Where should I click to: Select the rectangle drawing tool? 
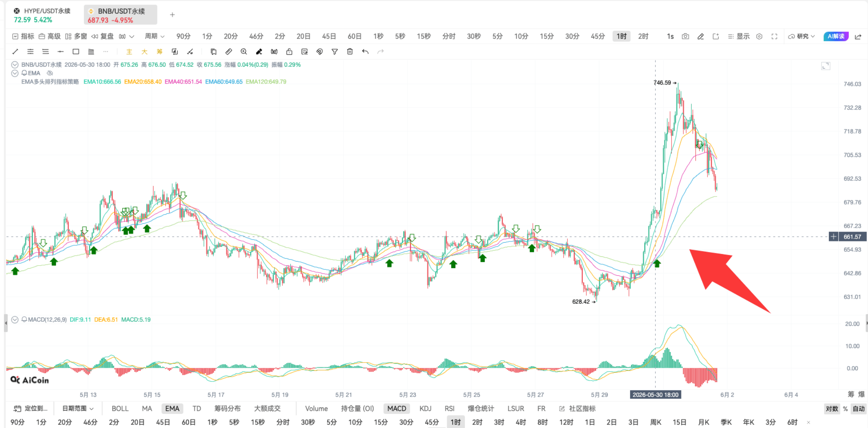(x=76, y=52)
